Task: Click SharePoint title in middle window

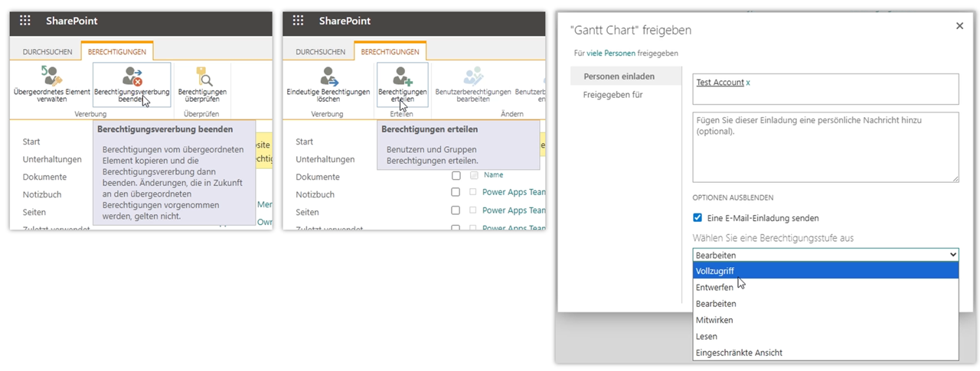Action: (x=345, y=21)
